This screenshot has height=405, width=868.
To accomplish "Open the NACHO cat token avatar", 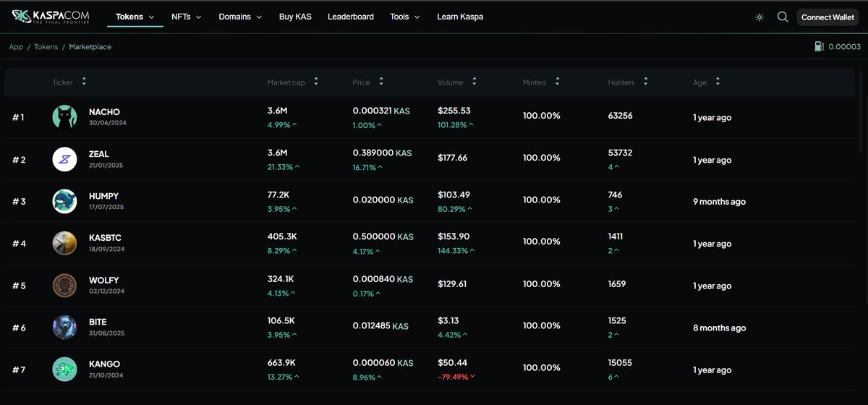I will 64,117.
